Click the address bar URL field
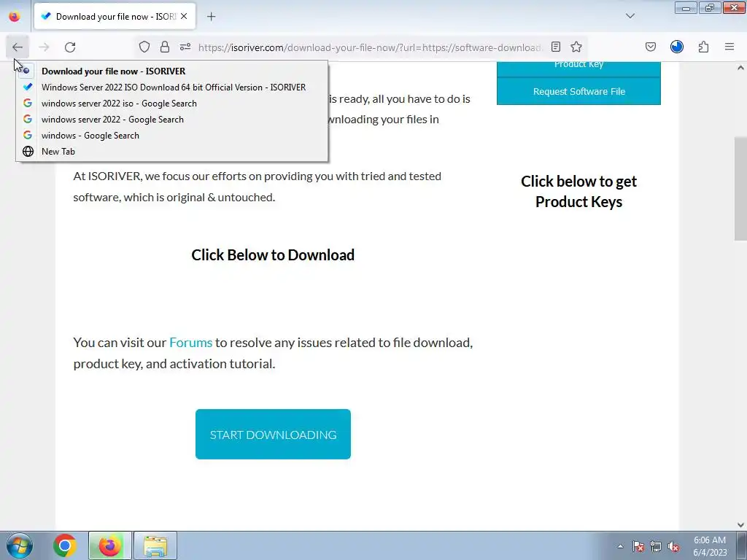This screenshot has width=747, height=560. 369,47
